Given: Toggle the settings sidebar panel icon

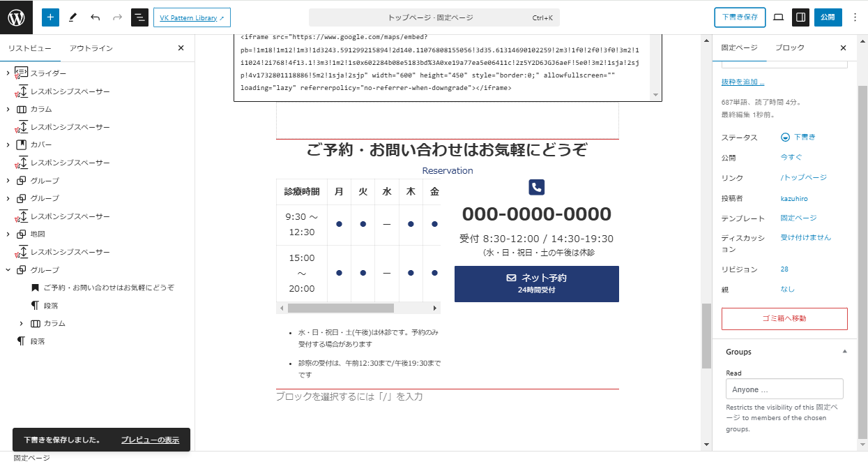Looking at the screenshot, I should pyautogui.click(x=800, y=17).
